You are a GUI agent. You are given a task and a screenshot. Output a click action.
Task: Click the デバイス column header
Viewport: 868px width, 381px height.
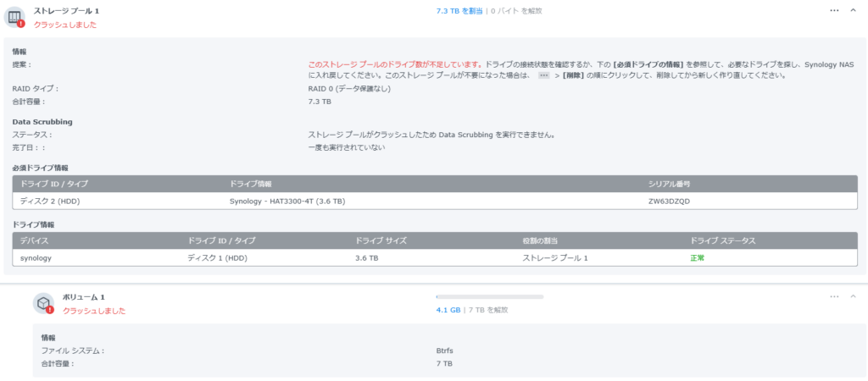click(36, 240)
